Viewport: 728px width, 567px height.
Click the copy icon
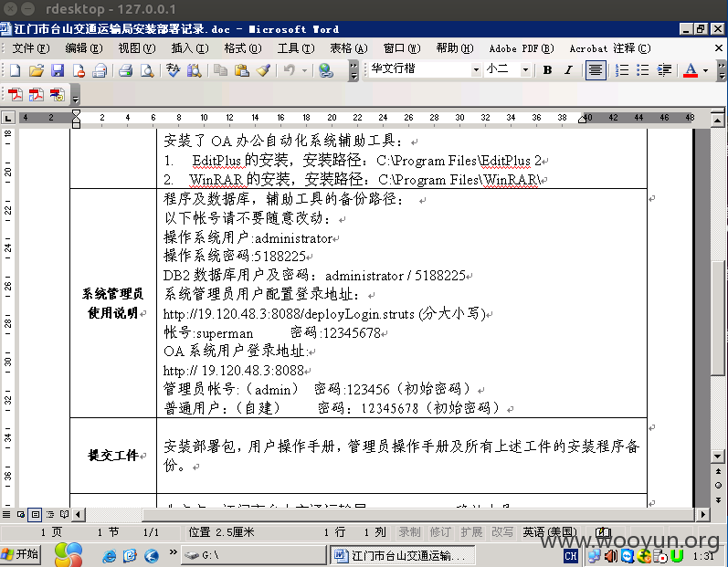point(220,70)
